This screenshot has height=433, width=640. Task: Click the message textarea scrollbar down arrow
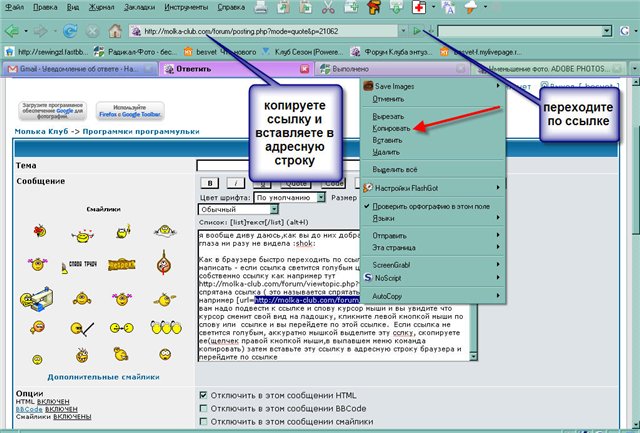(473, 357)
